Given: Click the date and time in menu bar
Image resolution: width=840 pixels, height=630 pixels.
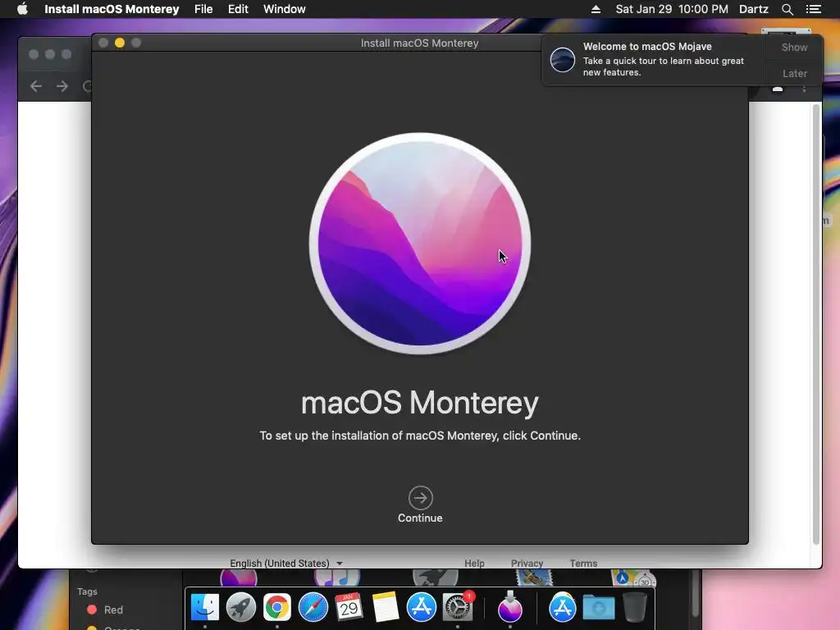Looking at the screenshot, I should pos(672,9).
